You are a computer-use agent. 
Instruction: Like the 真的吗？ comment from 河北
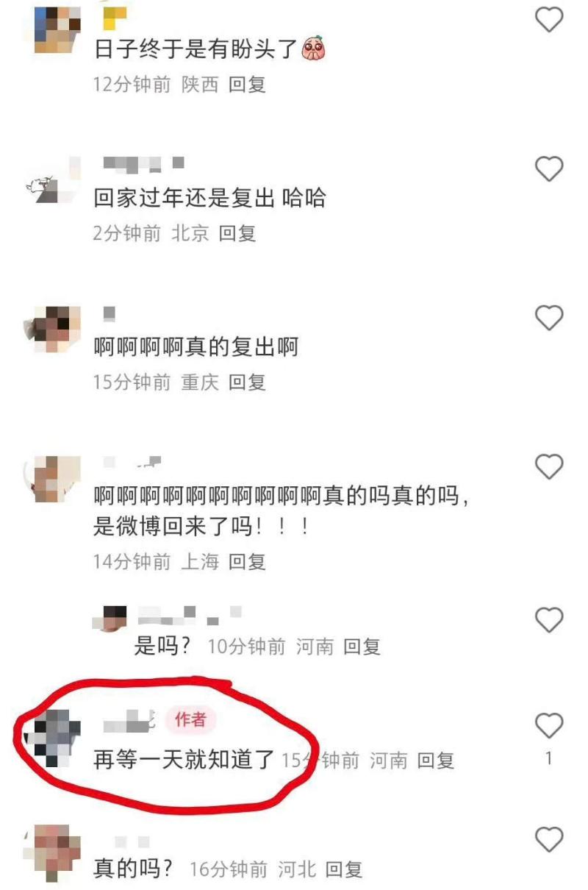tap(548, 839)
